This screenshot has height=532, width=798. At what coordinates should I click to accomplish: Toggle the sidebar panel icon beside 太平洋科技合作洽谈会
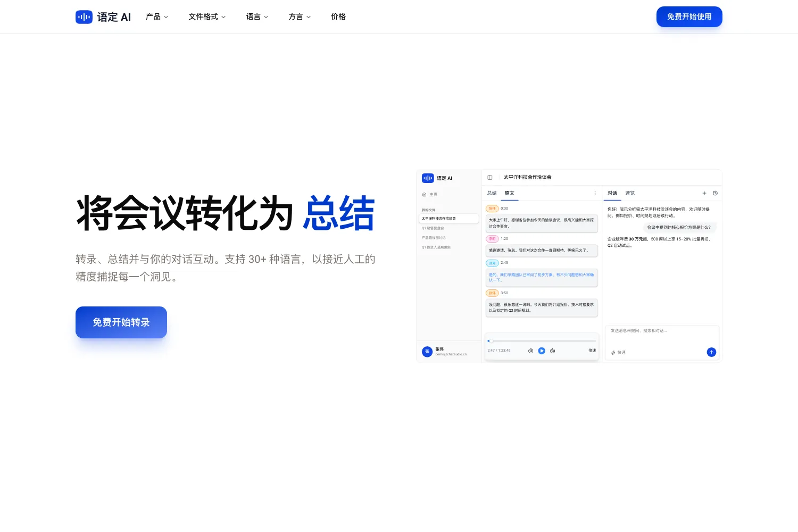click(490, 177)
